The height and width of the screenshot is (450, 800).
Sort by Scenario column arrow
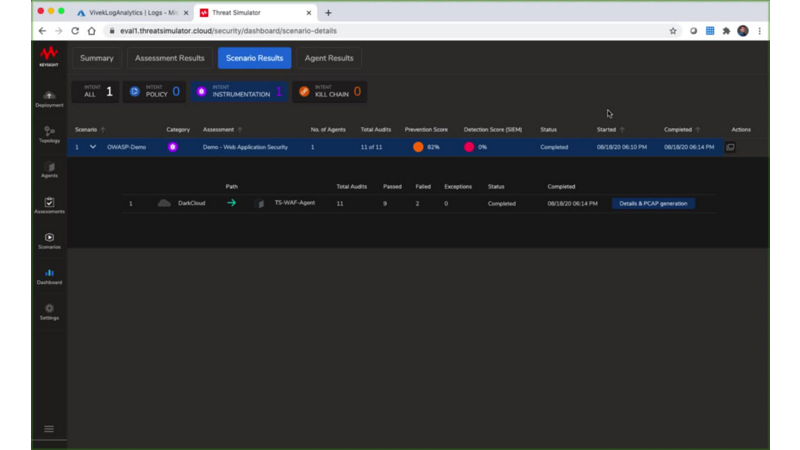coord(103,130)
